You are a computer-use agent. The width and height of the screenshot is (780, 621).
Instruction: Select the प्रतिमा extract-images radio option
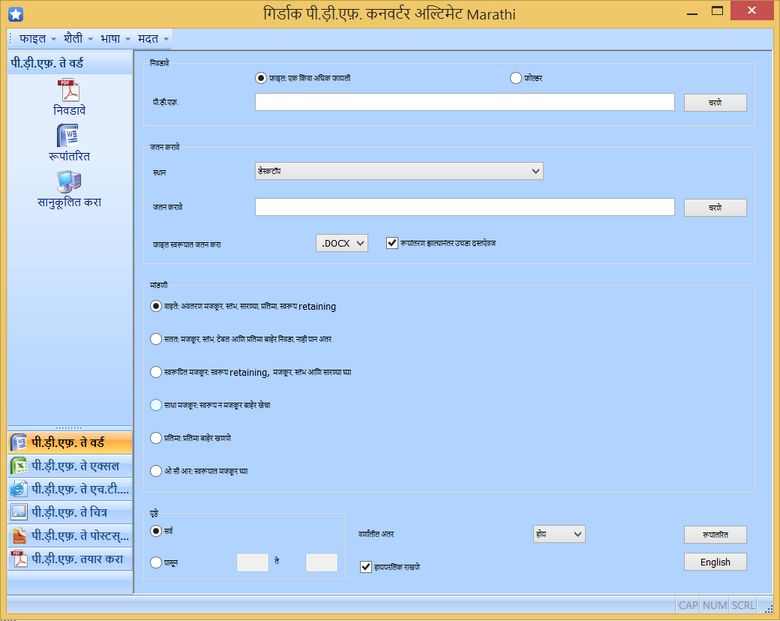(x=156, y=438)
